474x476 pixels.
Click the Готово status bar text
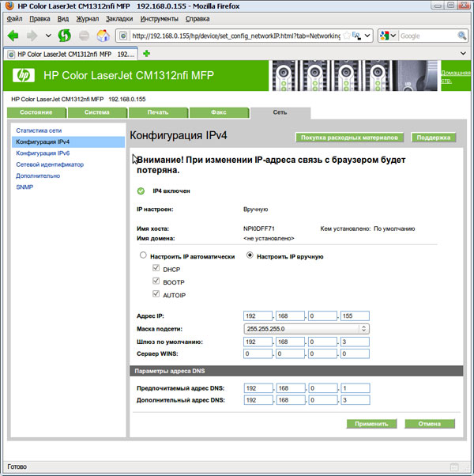click(x=17, y=467)
